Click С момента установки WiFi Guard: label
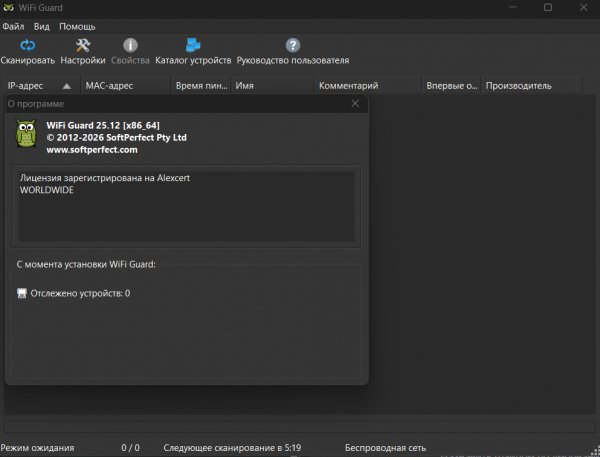This screenshot has width=600, height=457. 86,264
